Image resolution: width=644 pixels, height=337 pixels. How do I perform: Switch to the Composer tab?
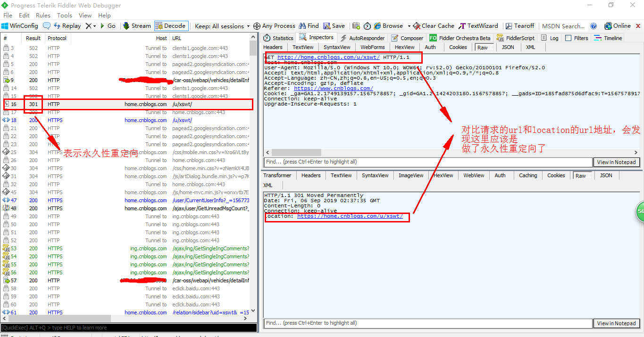coord(407,38)
